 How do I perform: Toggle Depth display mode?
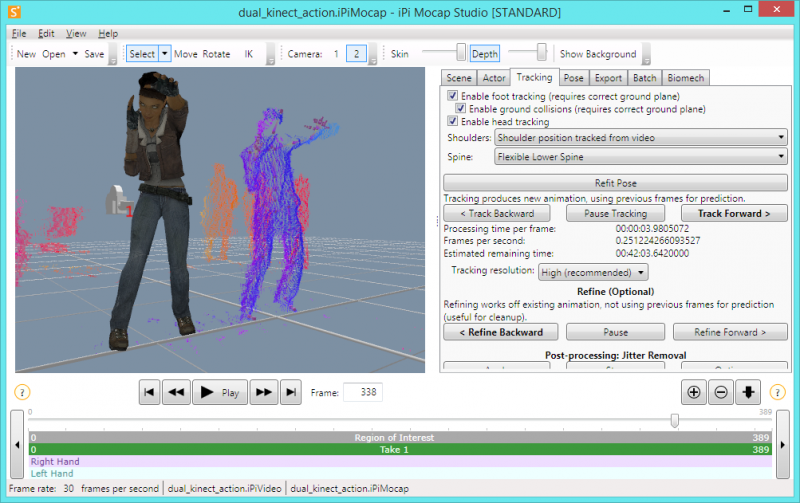(485, 54)
